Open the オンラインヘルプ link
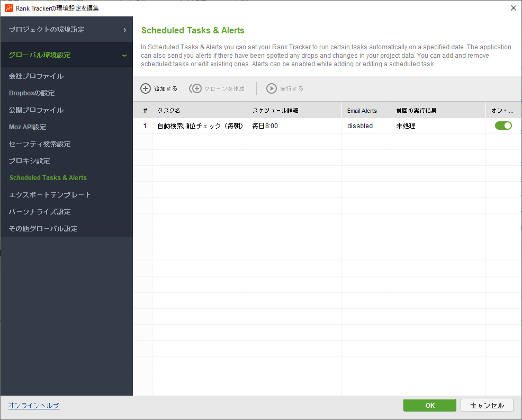Image resolution: width=522 pixels, height=420 pixels. (x=33, y=406)
